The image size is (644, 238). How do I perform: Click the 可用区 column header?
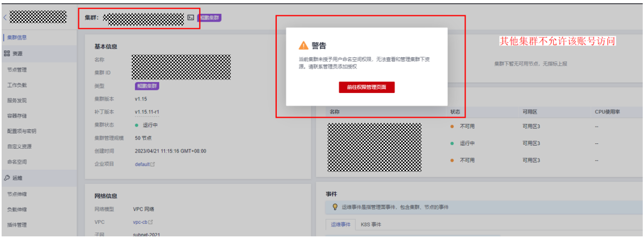530,112
